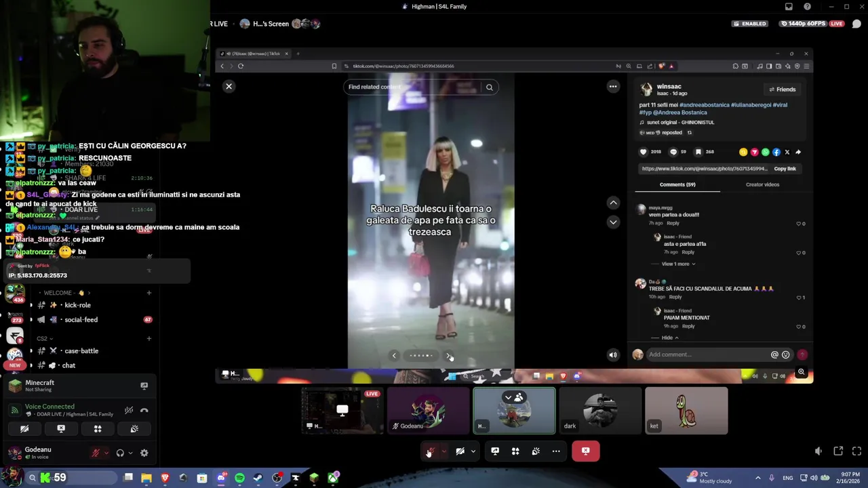Select ket turtle participant tile

click(x=686, y=410)
